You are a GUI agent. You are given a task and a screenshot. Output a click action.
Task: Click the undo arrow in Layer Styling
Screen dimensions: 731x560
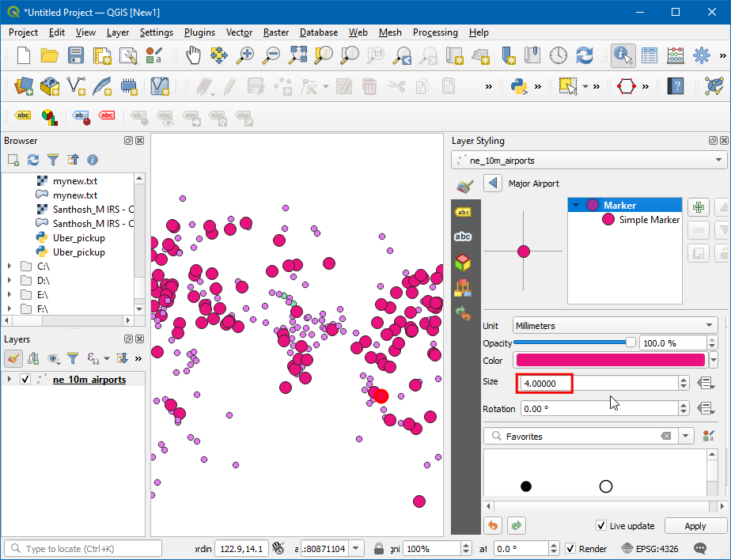click(493, 526)
